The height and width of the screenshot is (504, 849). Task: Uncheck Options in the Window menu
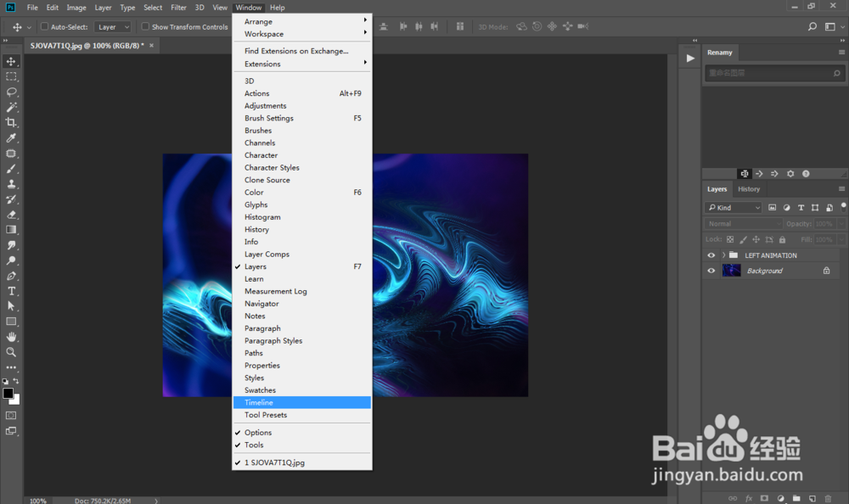pyautogui.click(x=302, y=433)
